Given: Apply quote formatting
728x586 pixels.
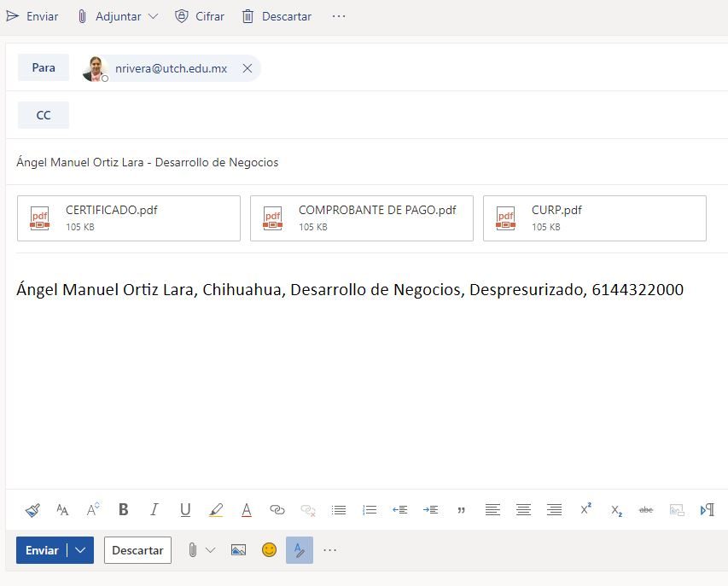Looking at the screenshot, I should tap(461, 510).
